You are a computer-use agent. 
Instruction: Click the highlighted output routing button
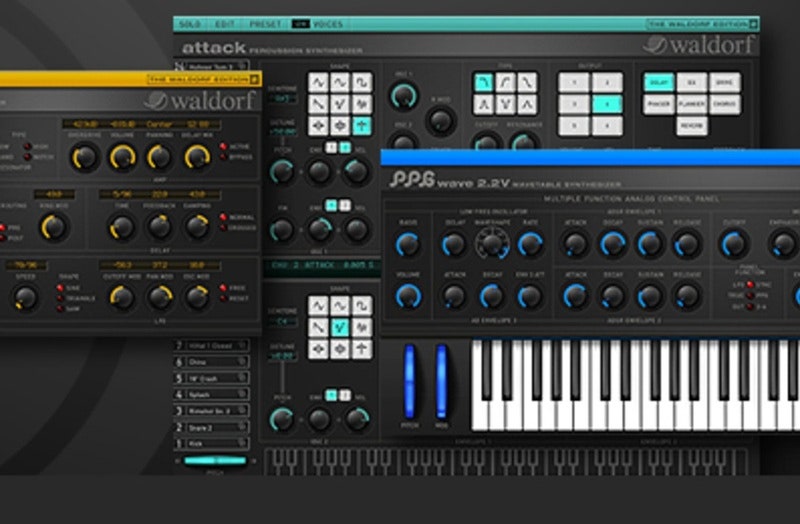tap(605, 104)
